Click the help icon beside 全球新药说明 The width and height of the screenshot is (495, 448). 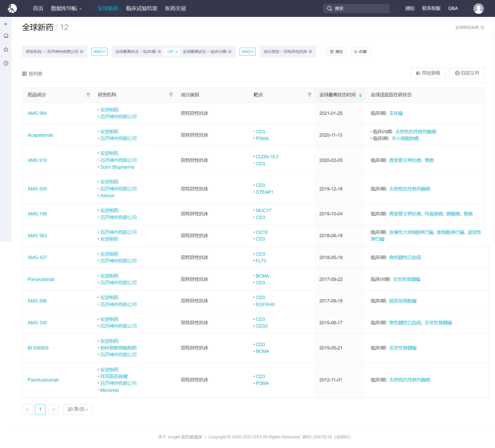[482, 27]
